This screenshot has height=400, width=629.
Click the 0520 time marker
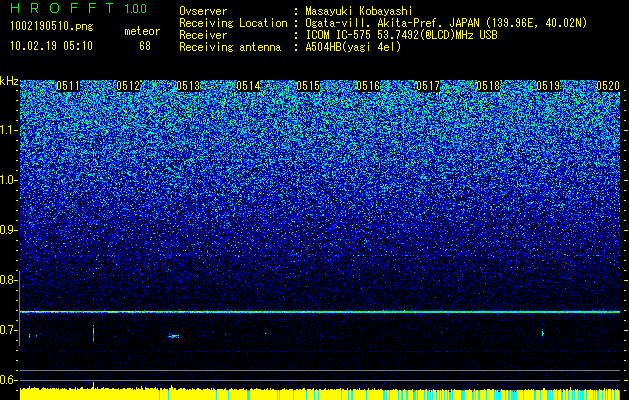click(608, 86)
